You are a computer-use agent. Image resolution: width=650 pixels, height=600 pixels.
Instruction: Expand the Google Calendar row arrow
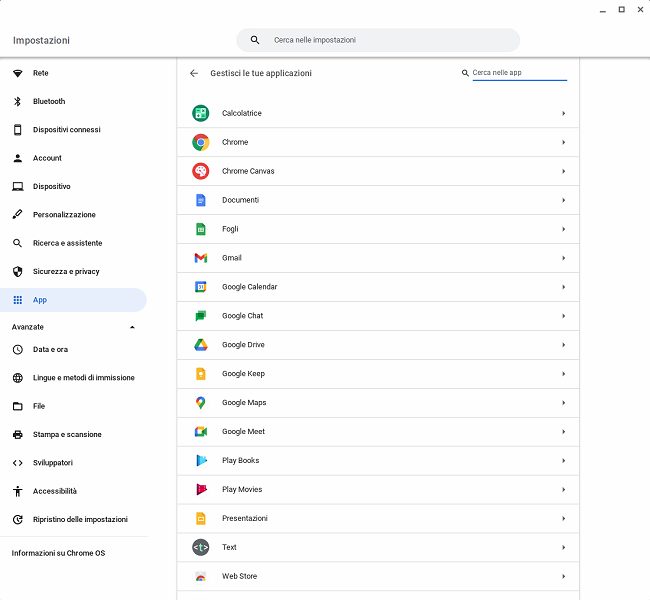pos(564,287)
